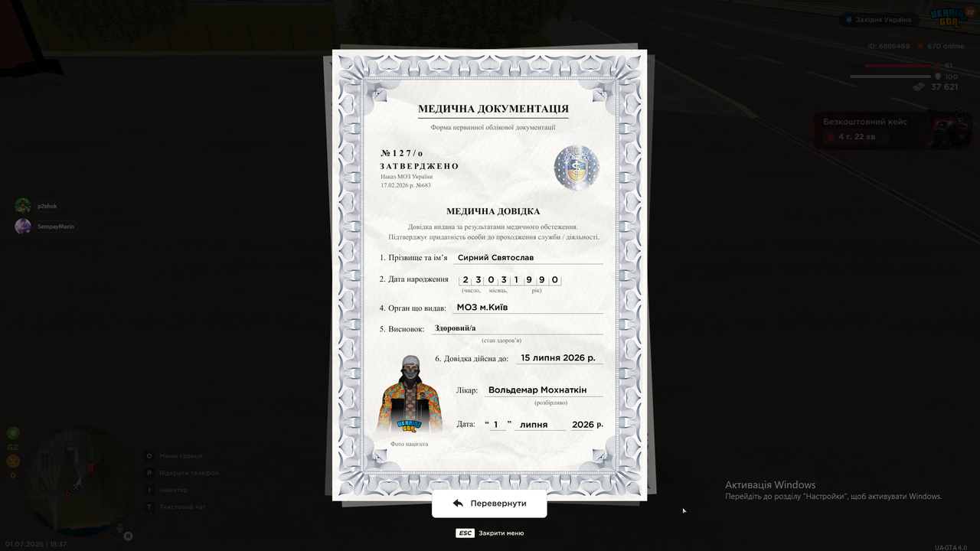The height and width of the screenshot is (551, 980).
Task: Click the health cross icon
Action: [939, 66]
